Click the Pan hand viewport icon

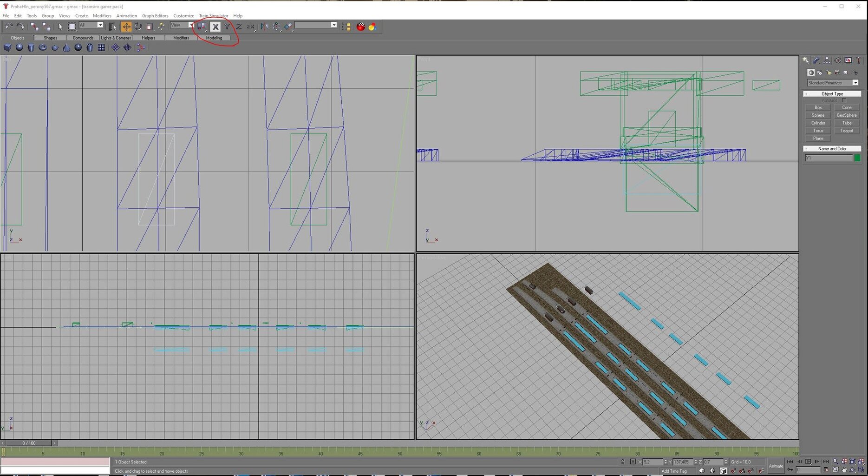coord(844,470)
